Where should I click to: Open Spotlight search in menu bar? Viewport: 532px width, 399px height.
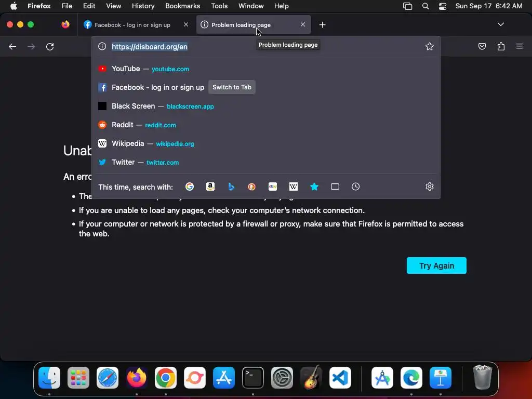click(425, 6)
